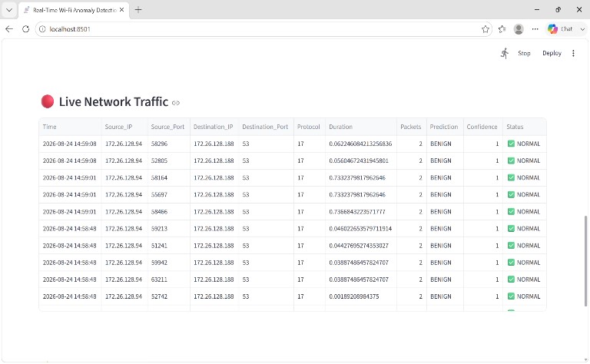Click the browser back arrow
Image resolution: width=590 pixels, height=364 pixels.
tap(9, 29)
